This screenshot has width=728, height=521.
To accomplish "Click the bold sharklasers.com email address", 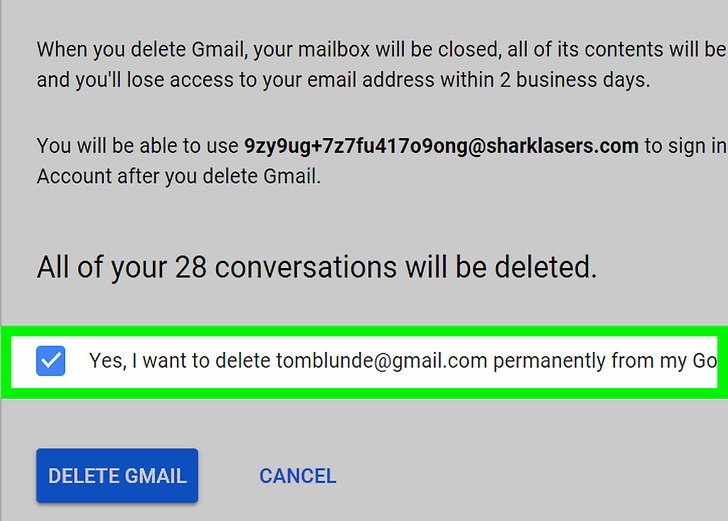I will pos(441,146).
